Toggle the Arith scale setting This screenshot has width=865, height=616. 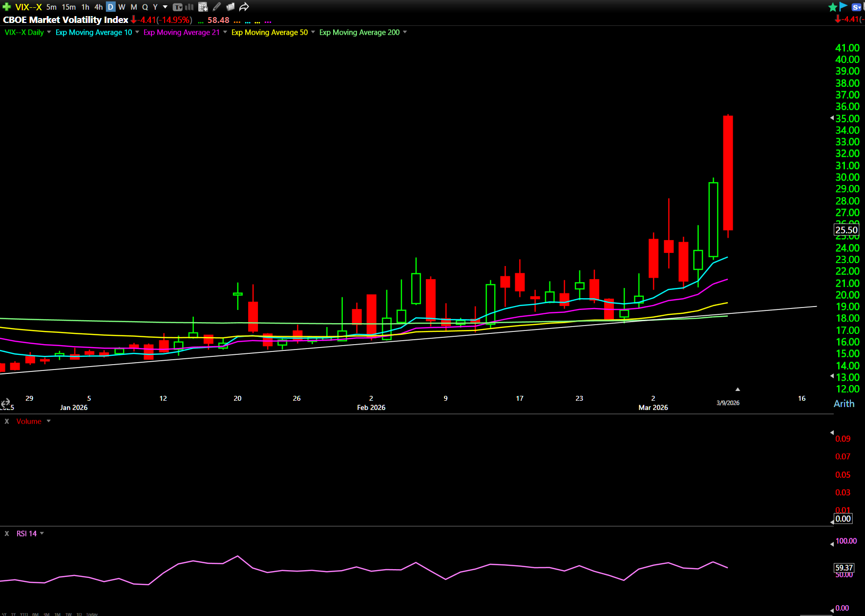[844, 404]
